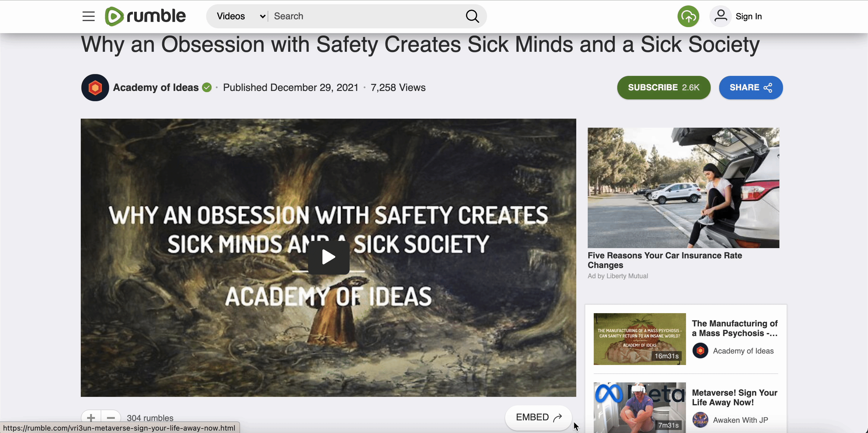Click the hamburger menu icon
Image resolution: width=868 pixels, height=433 pixels.
pyautogui.click(x=88, y=16)
